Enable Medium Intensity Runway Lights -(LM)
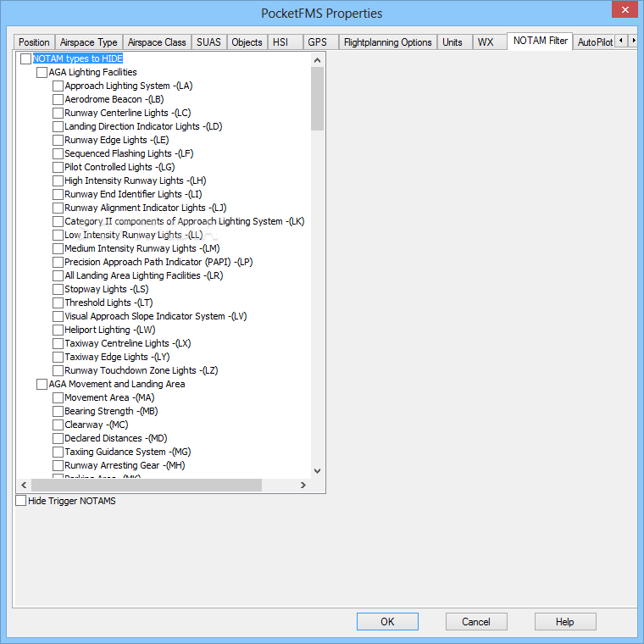644x644 pixels. 58,248
